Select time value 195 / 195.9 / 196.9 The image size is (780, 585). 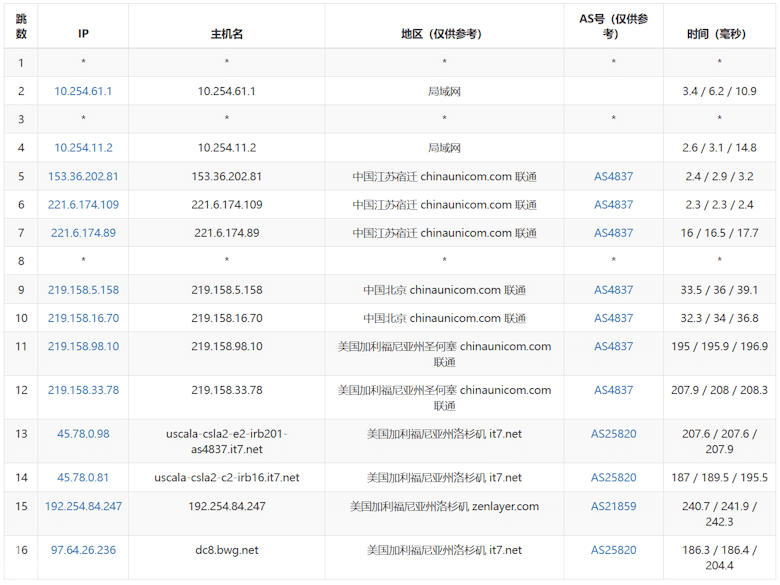719,346
